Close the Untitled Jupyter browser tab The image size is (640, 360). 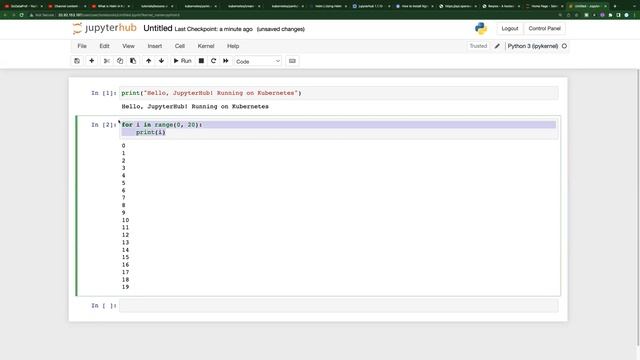(x=605, y=6)
